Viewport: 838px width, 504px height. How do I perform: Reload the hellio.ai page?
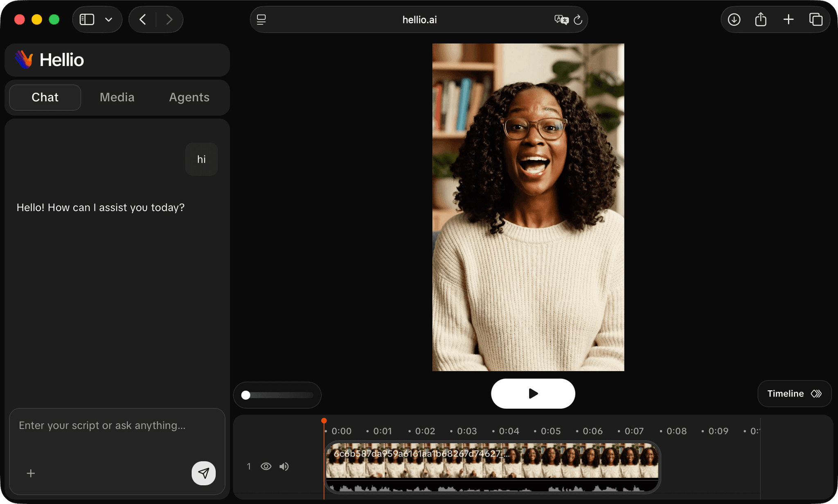click(x=578, y=20)
